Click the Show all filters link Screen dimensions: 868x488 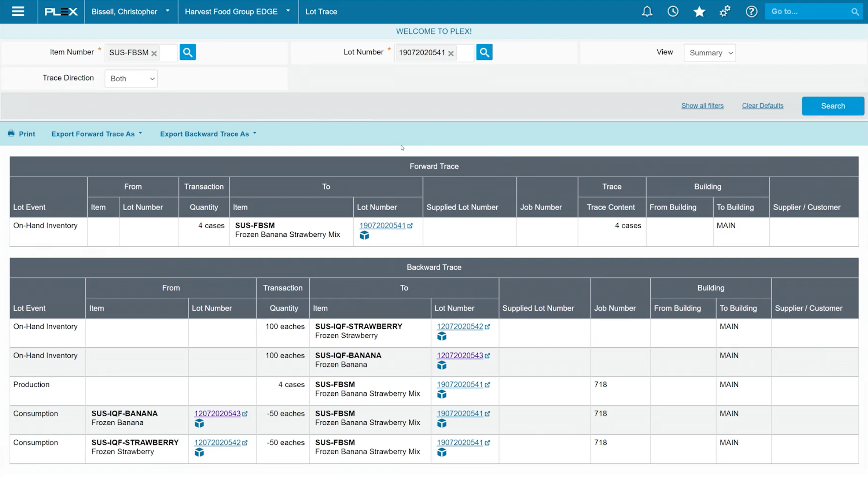click(x=702, y=106)
